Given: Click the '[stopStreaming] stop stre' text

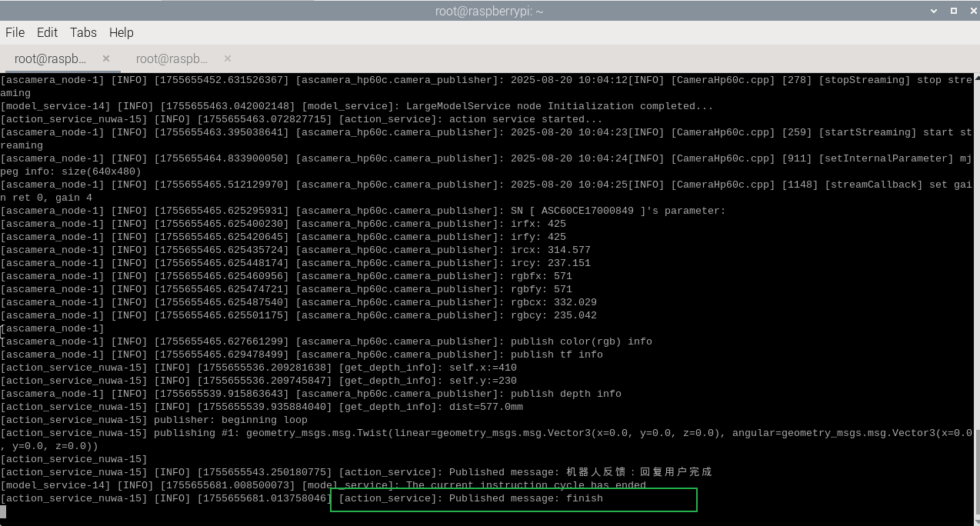Looking at the screenshot, I should point(895,80).
